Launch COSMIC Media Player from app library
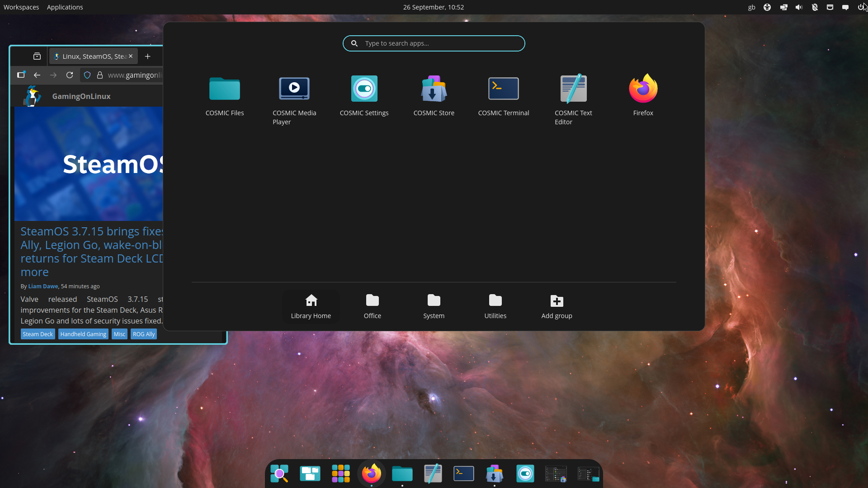 coord(294,100)
